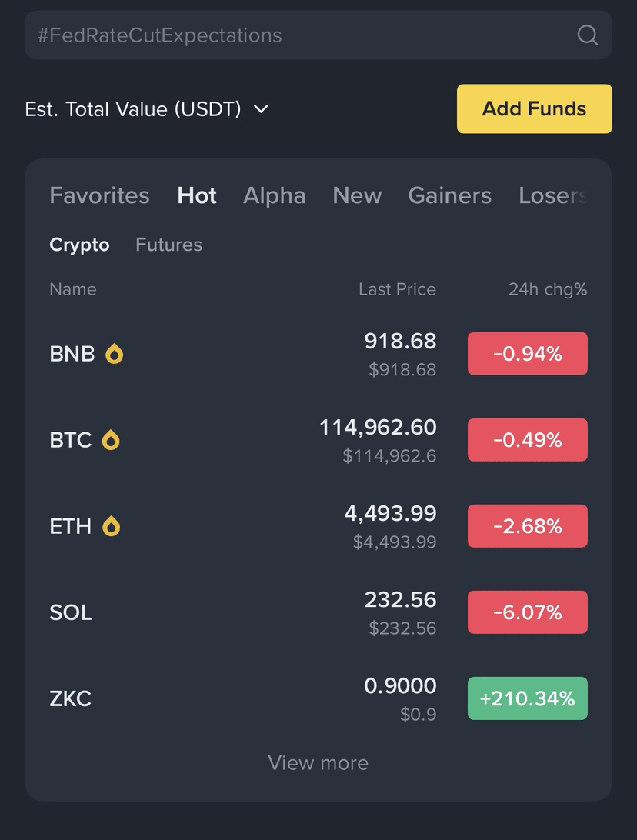The height and width of the screenshot is (840, 637).
Task: Sort by the Last Price column header
Action: click(397, 289)
